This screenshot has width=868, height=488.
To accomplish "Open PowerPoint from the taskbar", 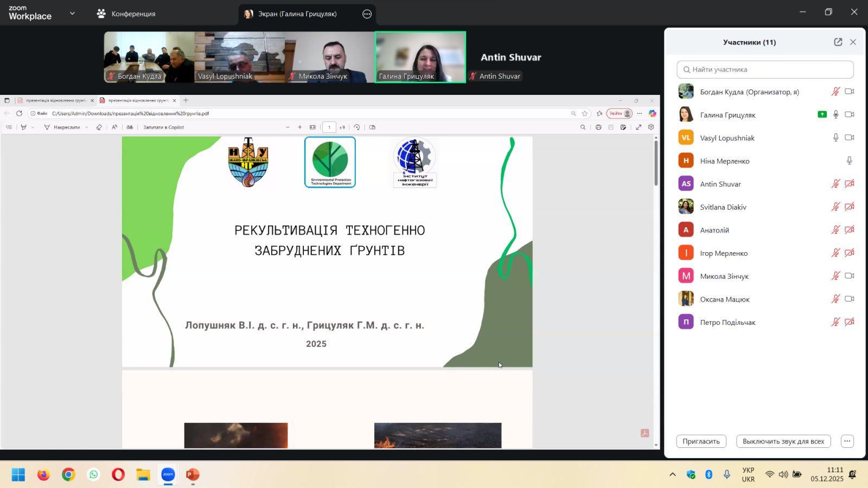I will [x=193, y=474].
